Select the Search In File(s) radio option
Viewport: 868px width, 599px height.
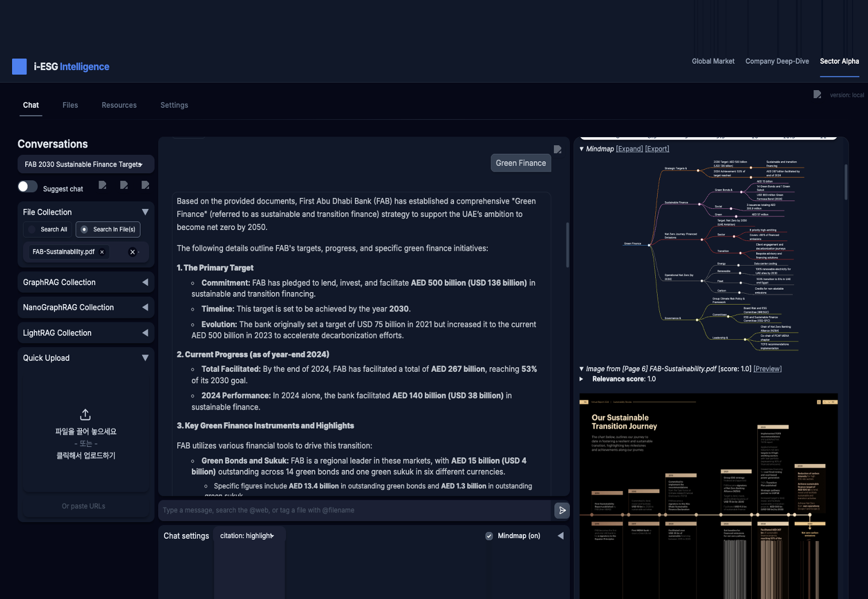click(108, 230)
